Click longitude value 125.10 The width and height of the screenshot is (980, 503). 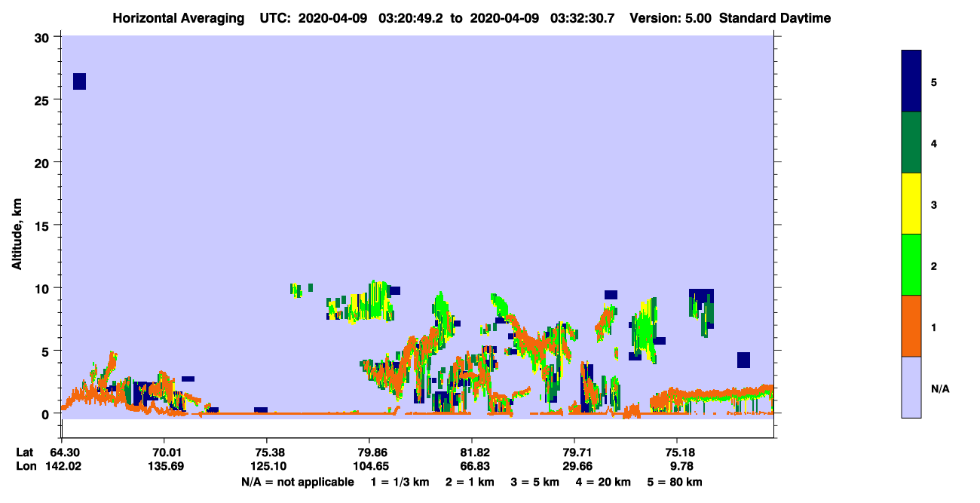click(267, 466)
